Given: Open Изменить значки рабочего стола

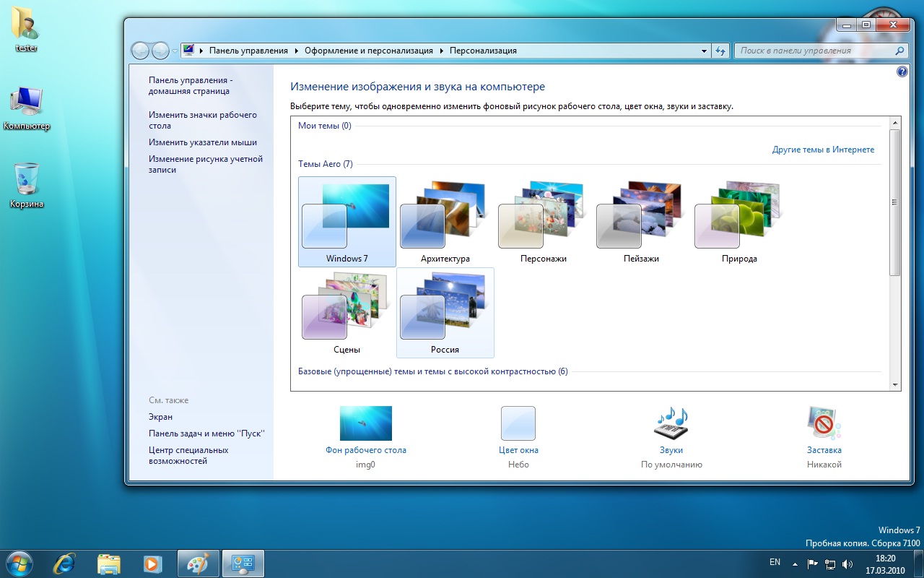Looking at the screenshot, I should click(x=203, y=120).
